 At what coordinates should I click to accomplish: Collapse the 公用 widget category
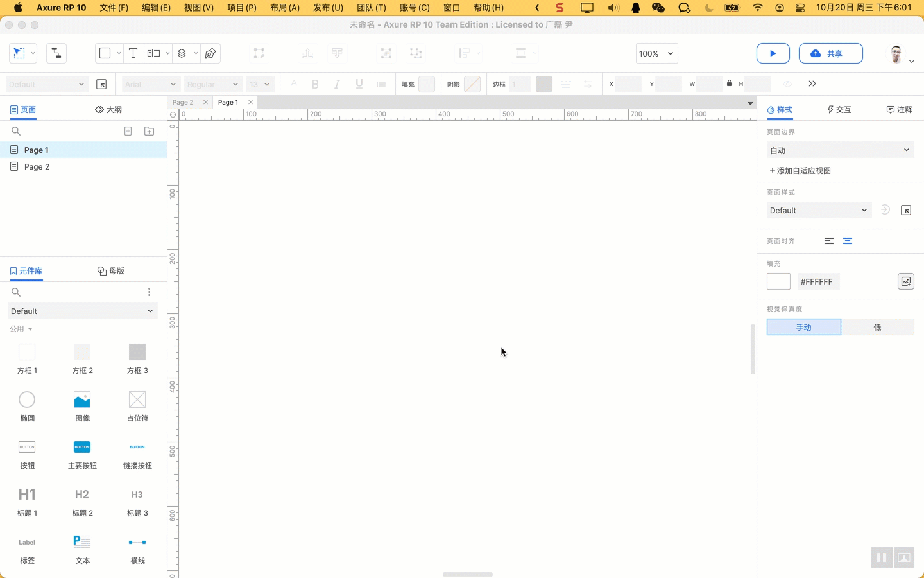[21, 329]
